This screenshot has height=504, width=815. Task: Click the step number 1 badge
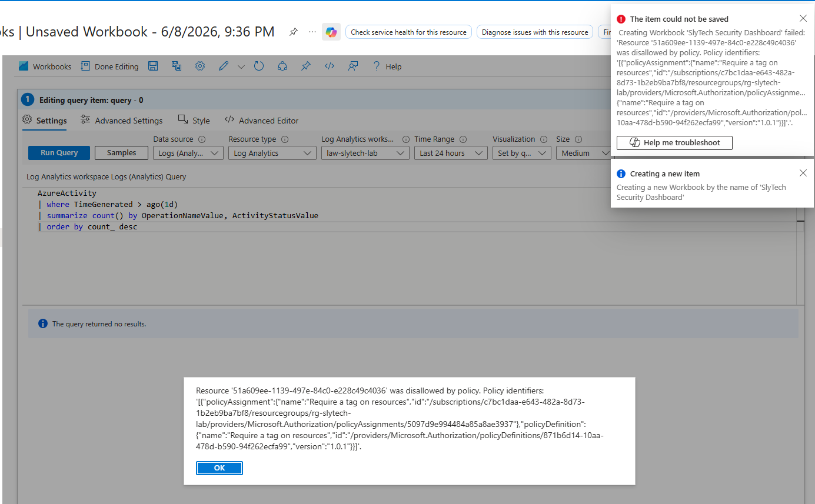coord(28,100)
